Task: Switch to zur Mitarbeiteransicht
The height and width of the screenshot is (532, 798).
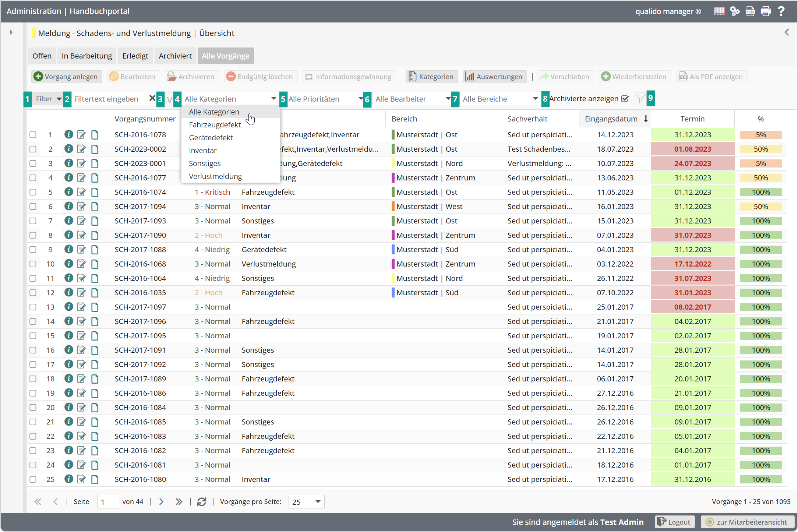Action: [x=748, y=522]
